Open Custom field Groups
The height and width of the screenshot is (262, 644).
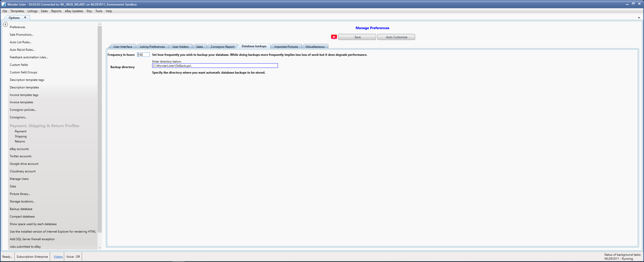click(23, 72)
